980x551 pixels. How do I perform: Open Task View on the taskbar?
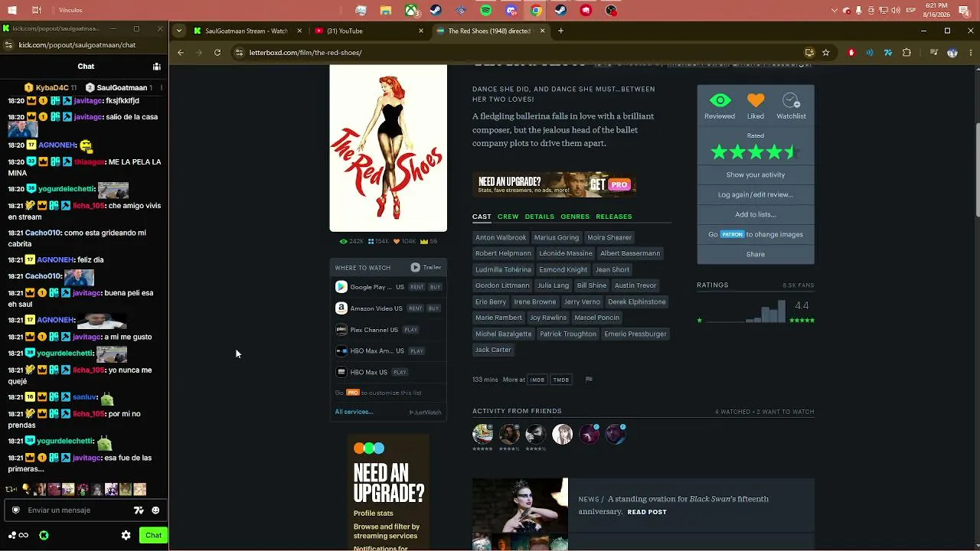click(37, 11)
